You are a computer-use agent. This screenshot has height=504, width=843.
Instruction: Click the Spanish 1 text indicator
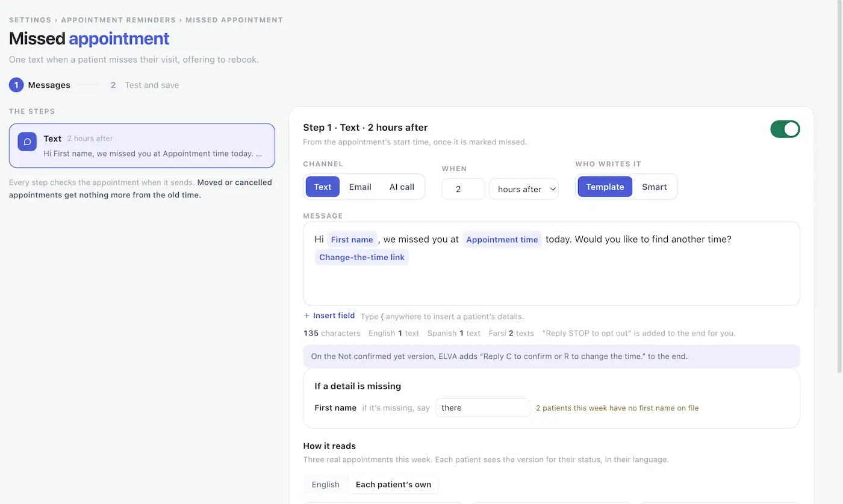(x=454, y=333)
